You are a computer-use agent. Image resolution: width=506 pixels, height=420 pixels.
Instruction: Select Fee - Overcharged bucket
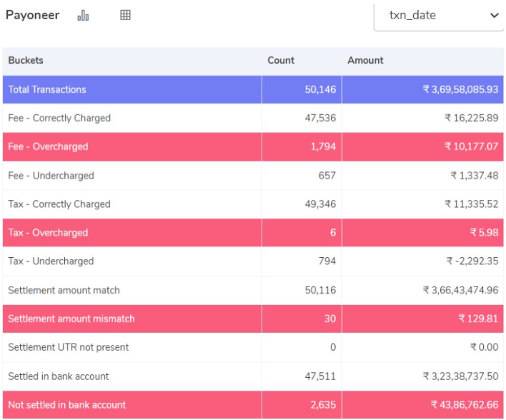click(x=48, y=146)
